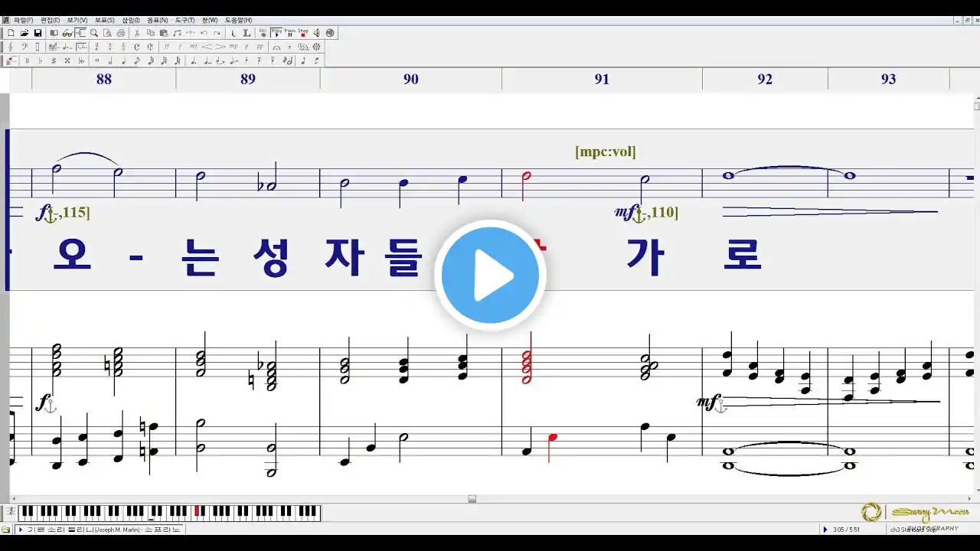980x551 pixels.
Task: Jump to measure 92 in the ruler
Action: point(765,79)
